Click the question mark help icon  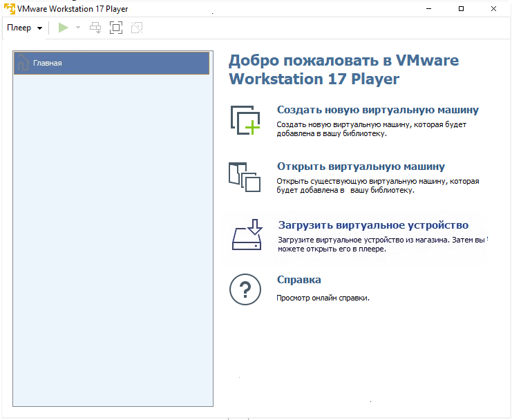point(245,289)
